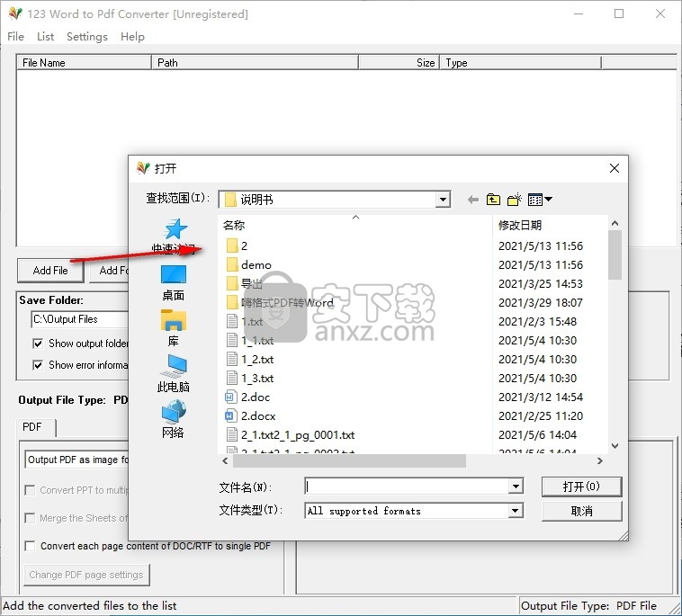
Task: Toggle Show error information checkbox
Action: [x=38, y=365]
